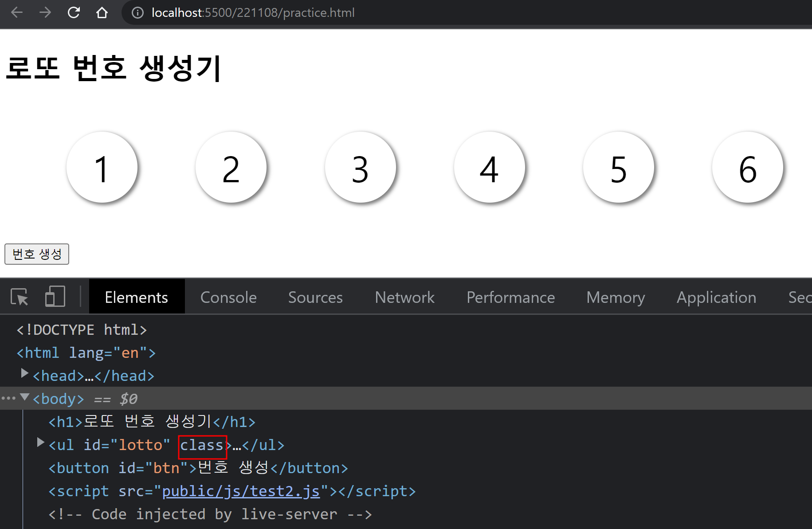Click the 로또 번호 생성기 page heading
Image resolution: width=812 pixels, height=529 pixels.
(x=114, y=68)
